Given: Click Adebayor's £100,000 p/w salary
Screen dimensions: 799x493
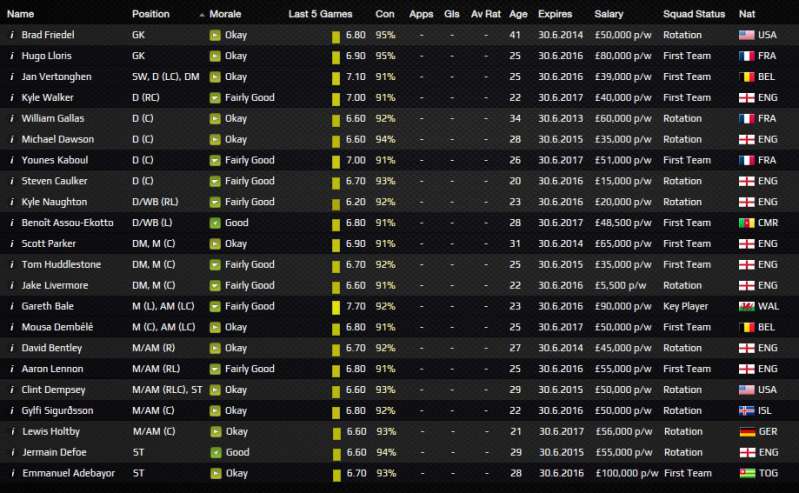Looking at the screenshot, I should [627, 474].
